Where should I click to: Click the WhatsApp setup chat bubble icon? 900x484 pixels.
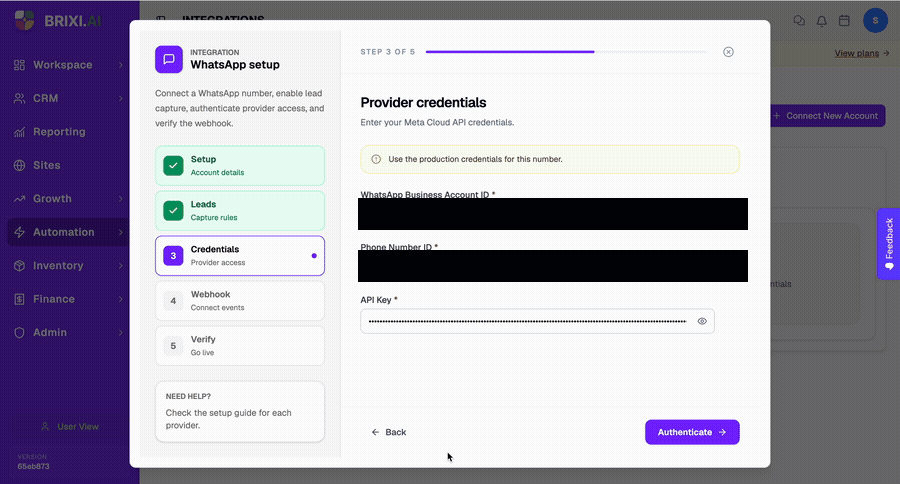[169, 59]
